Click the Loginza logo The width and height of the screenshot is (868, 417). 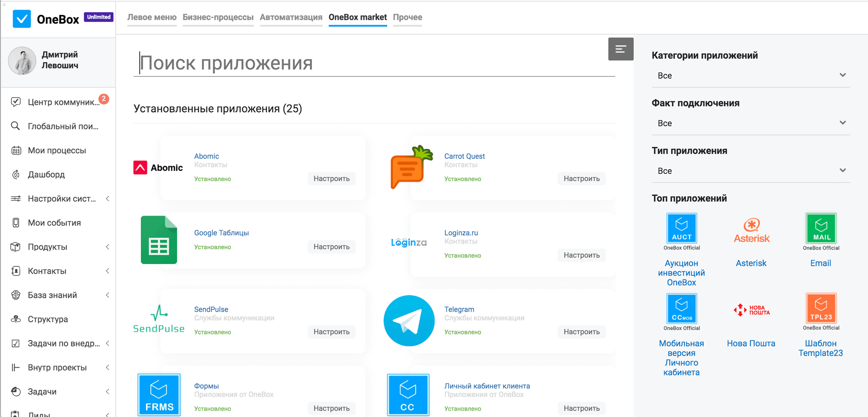click(x=409, y=242)
